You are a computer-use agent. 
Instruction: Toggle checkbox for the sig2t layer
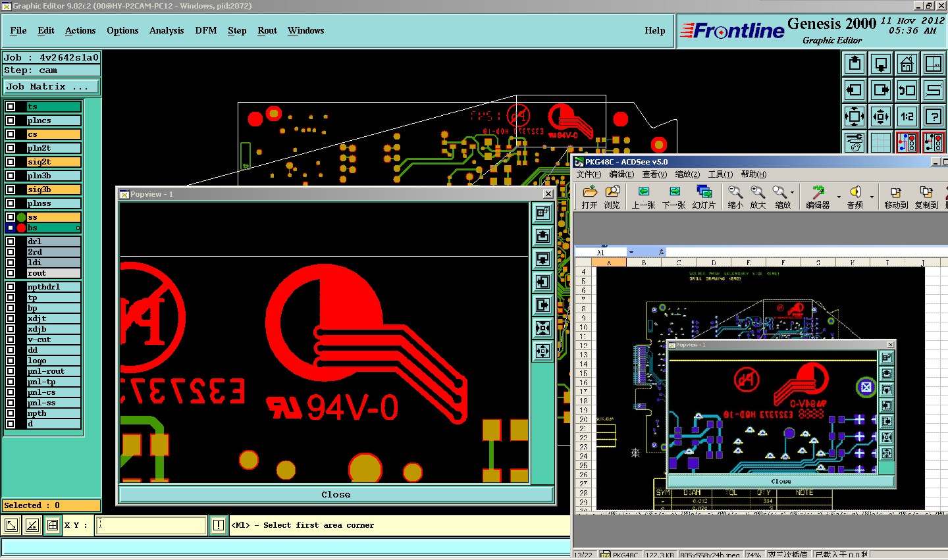[11, 162]
